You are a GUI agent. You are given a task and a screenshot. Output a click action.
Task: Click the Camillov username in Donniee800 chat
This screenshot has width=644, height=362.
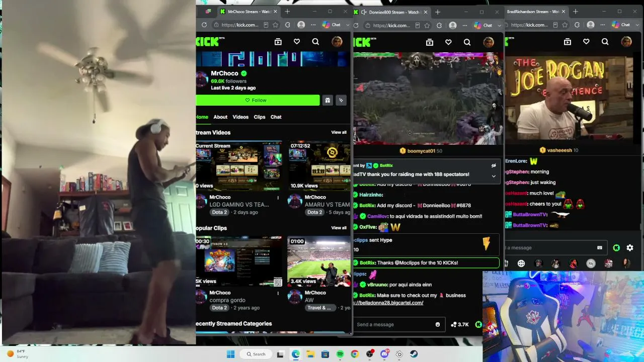coord(377,216)
